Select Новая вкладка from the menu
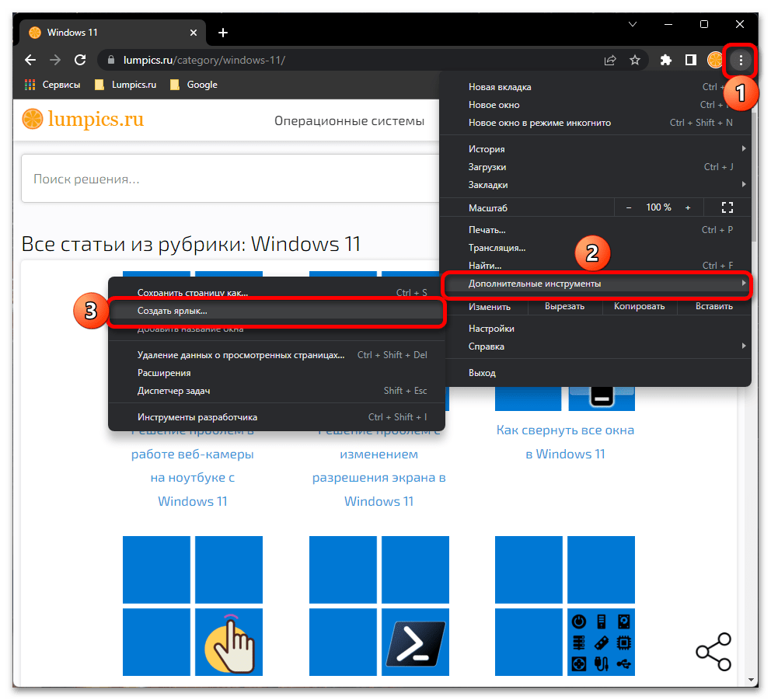The image size is (771, 700). (x=595, y=87)
